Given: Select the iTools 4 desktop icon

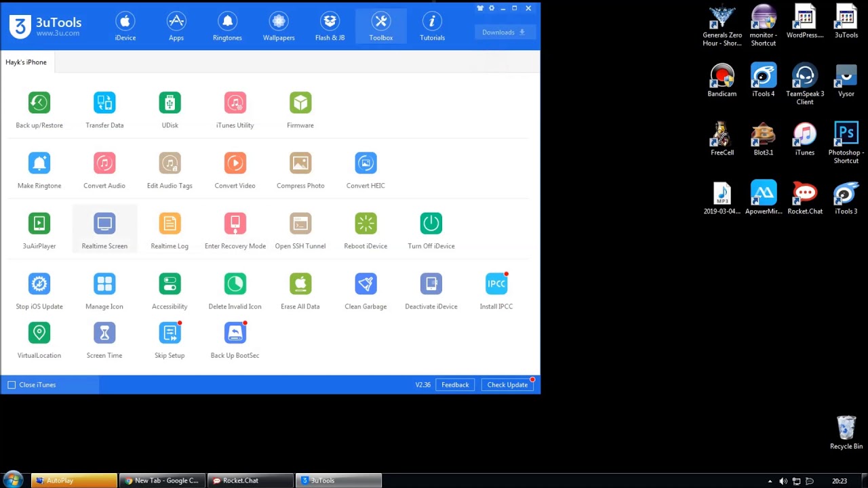Looking at the screenshot, I should (x=763, y=81).
